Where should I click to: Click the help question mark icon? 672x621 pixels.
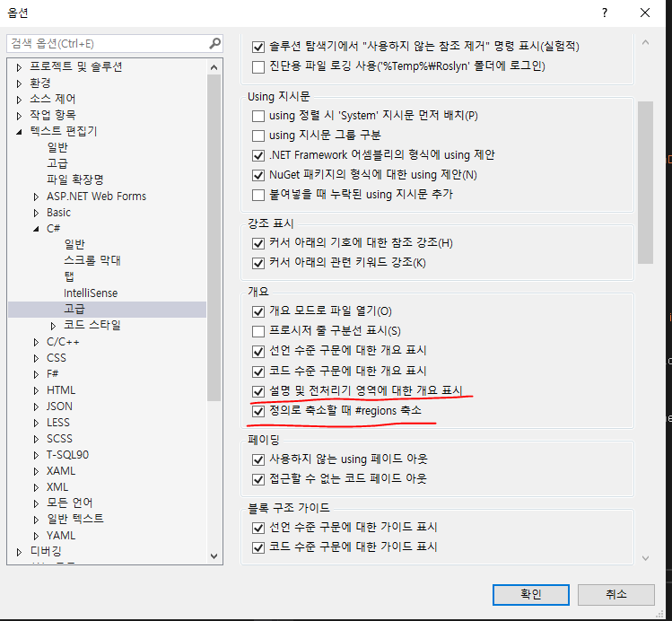coord(605,13)
